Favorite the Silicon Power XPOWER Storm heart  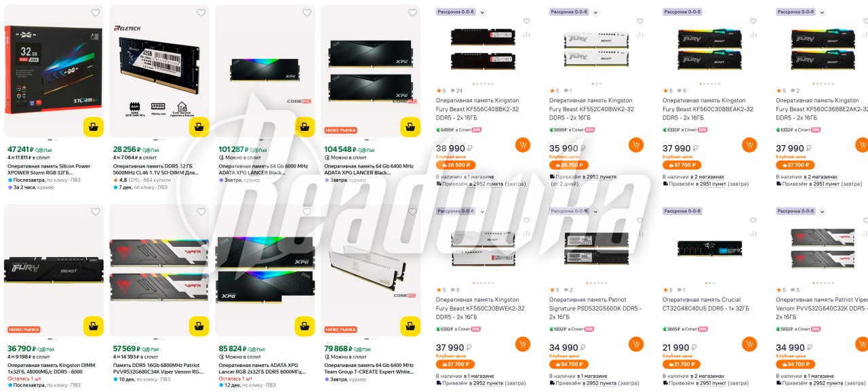(96, 13)
